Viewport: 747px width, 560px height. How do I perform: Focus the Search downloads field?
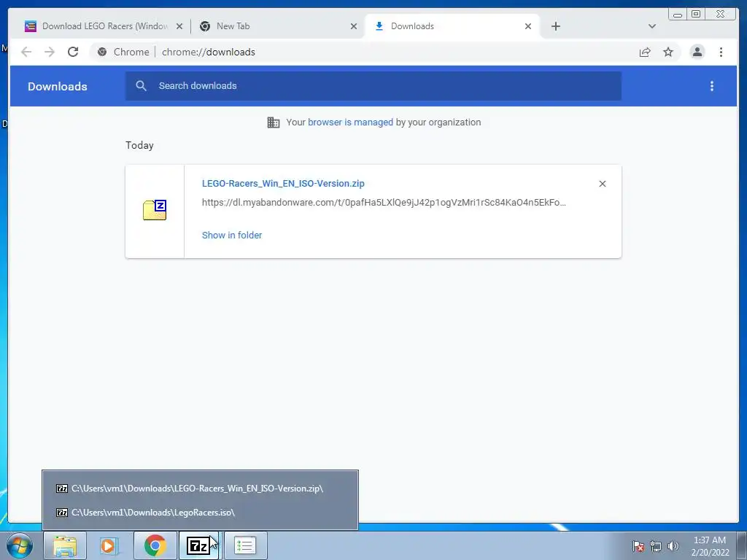tap(373, 86)
